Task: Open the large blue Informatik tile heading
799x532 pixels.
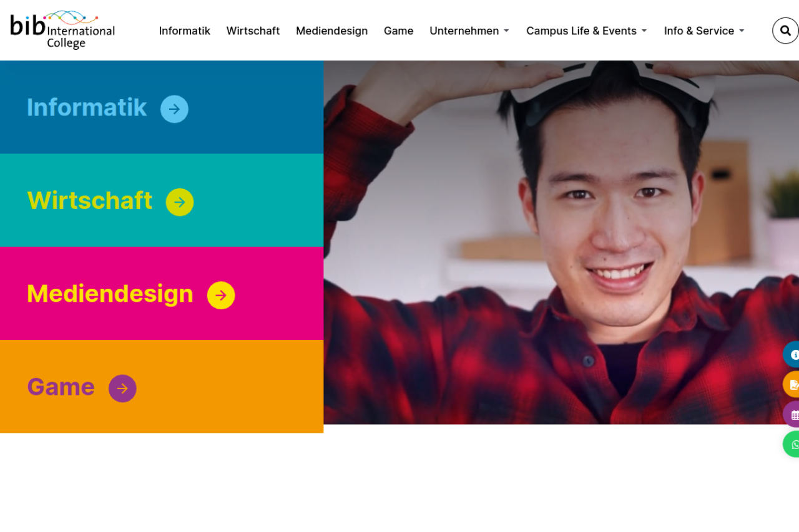Action: click(x=87, y=107)
